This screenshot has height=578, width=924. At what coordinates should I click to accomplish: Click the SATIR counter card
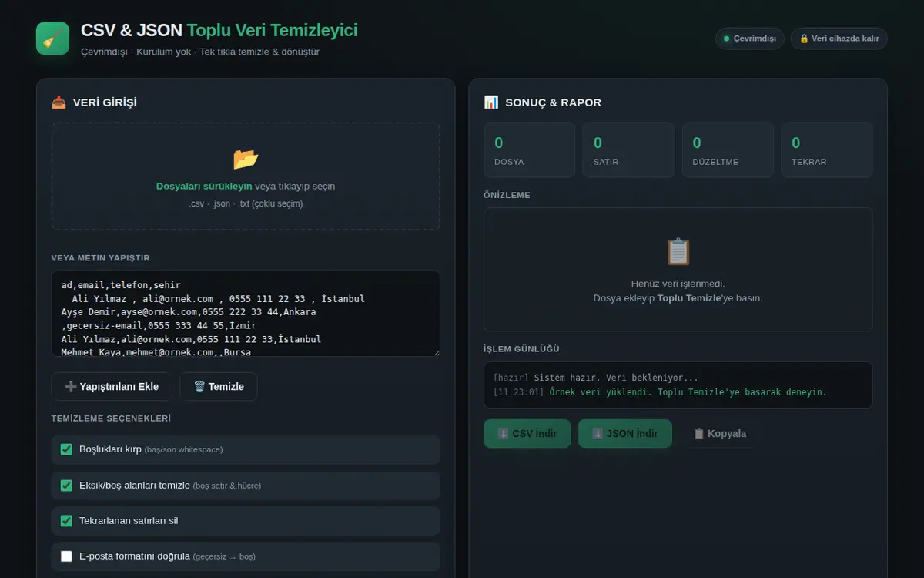(628, 150)
